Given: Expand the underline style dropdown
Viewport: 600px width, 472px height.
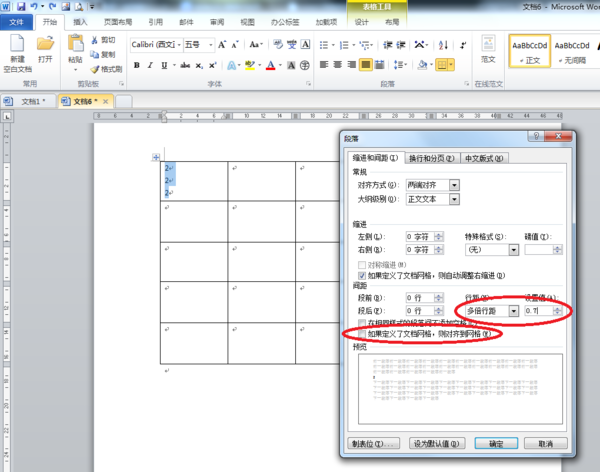Looking at the screenshot, I should [174, 65].
